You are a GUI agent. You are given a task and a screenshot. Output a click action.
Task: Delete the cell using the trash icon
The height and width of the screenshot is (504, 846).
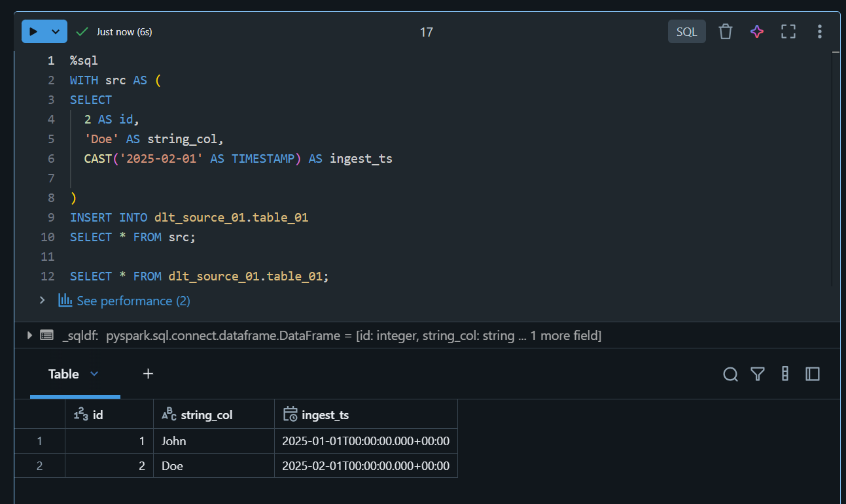pyautogui.click(x=725, y=31)
